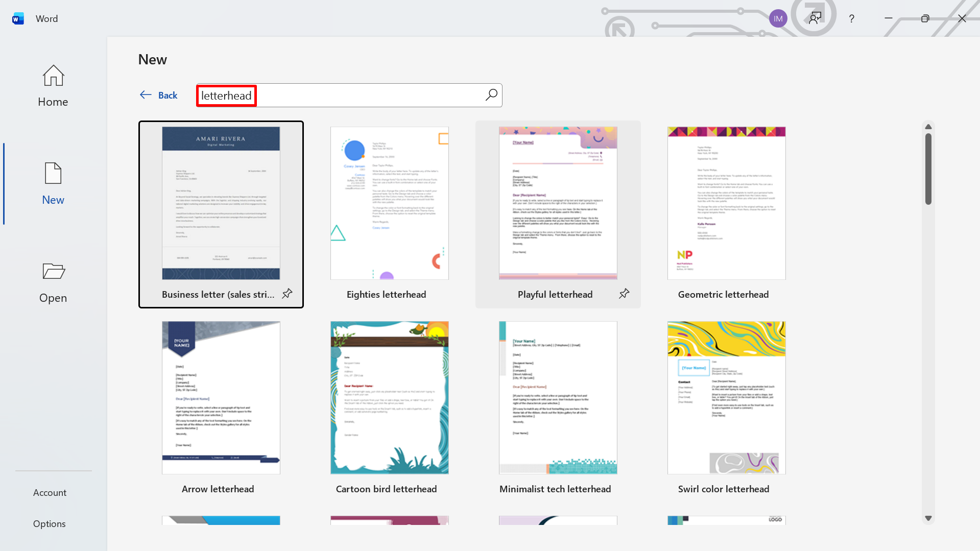Choose the Eighties letterhead thumbnail
Viewport: 980px width, 551px height.
390,203
